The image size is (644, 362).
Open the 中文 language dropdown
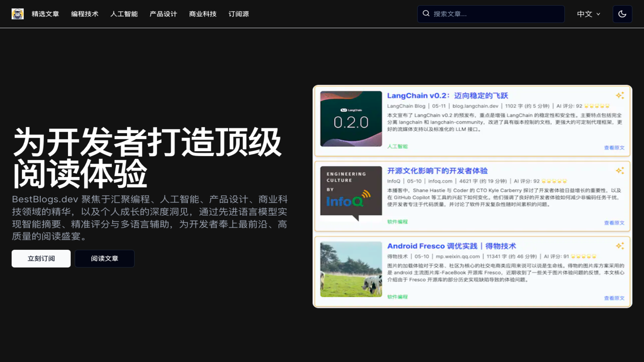click(x=588, y=14)
